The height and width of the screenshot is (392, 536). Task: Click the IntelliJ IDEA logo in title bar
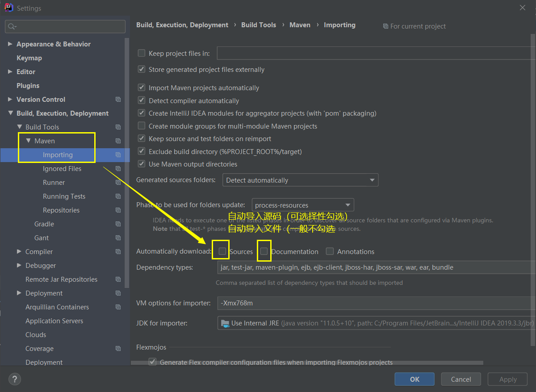coord(8,8)
